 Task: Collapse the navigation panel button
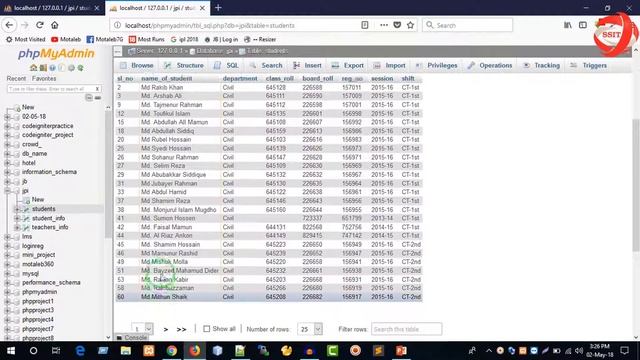(x=118, y=51)
